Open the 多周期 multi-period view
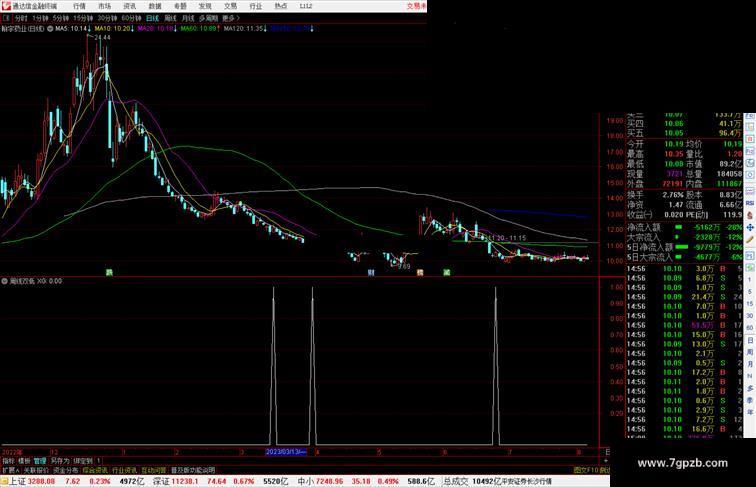The width and height of the screenshot is (756, 487). tap(208, 18)
